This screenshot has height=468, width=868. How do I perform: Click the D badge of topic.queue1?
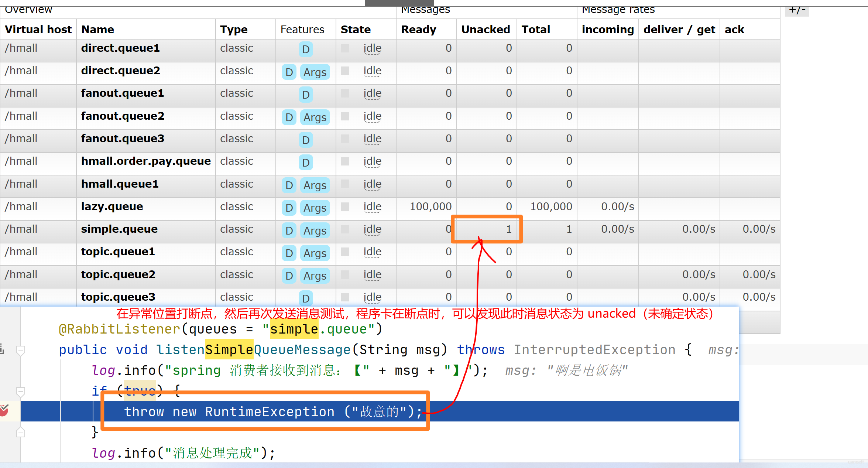[x=289, y=253]
